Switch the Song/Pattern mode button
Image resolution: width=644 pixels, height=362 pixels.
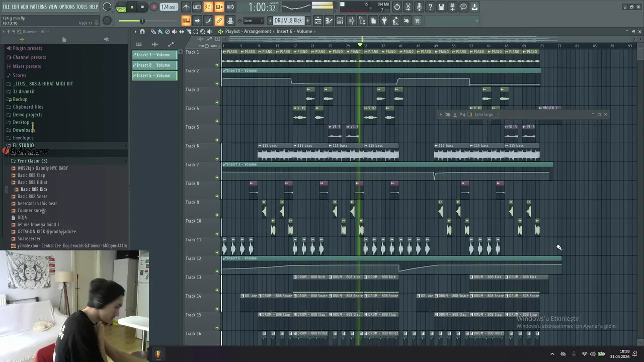click(121, 7)
